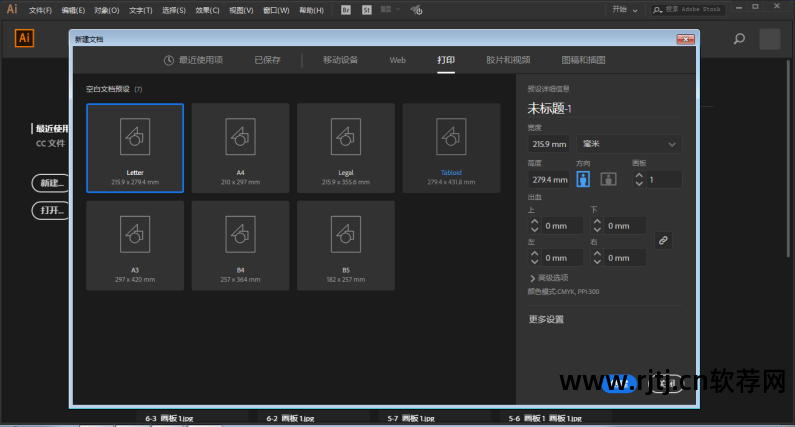Select portrait orientation icon

pos(583,179)
